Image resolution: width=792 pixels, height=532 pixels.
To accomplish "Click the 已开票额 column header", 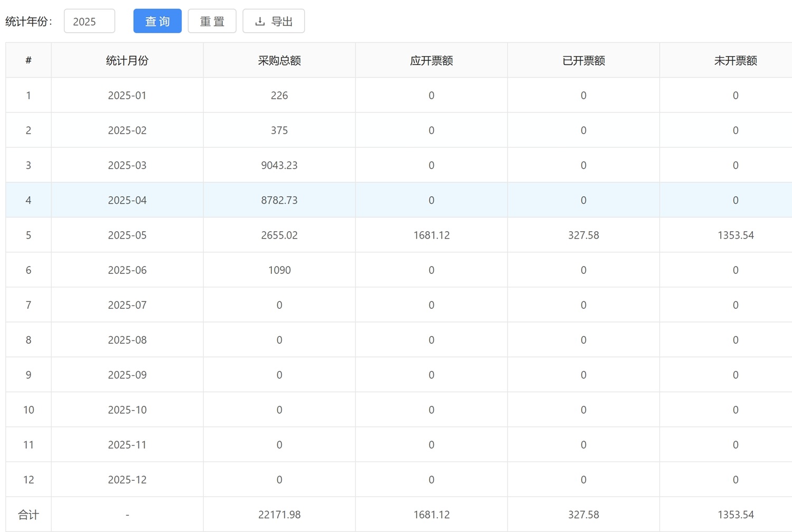I will pos(583,61).
